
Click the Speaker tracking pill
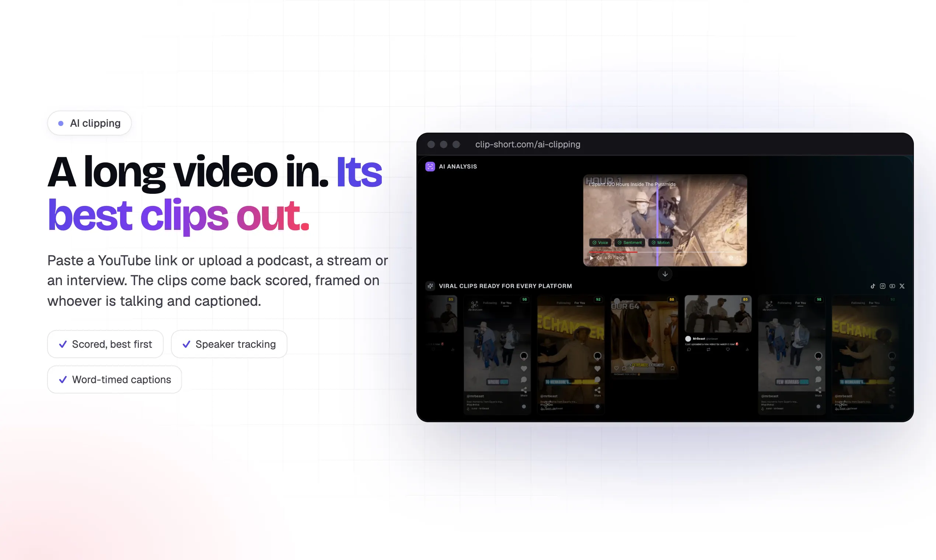(229, 344)
